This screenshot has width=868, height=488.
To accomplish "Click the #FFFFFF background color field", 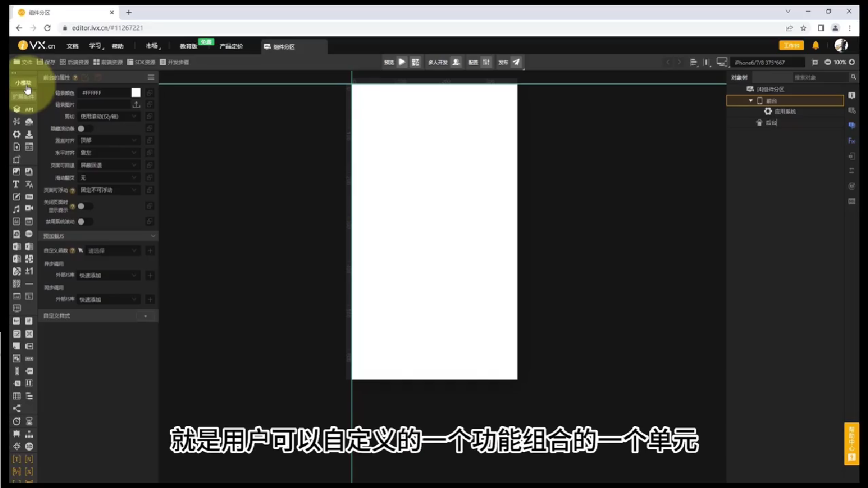I will pyautogui.click(x=104, y=93).
